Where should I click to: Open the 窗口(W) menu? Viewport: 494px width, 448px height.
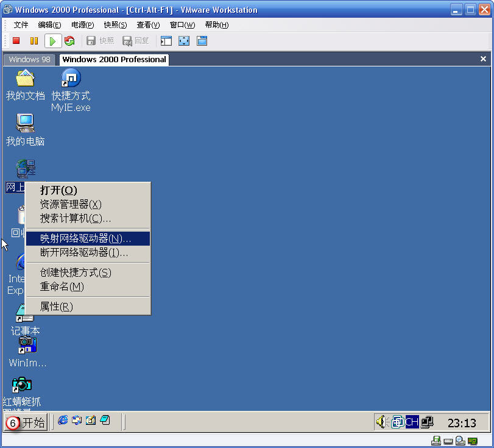click(x=182, y=24)
